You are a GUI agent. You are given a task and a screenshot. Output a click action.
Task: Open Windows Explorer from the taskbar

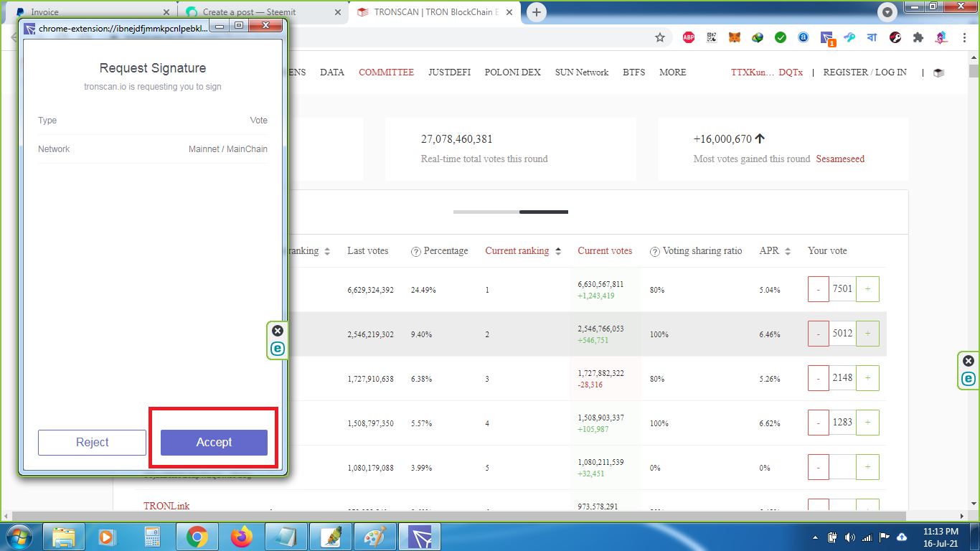pyautogui.click(x=64, y=537)
